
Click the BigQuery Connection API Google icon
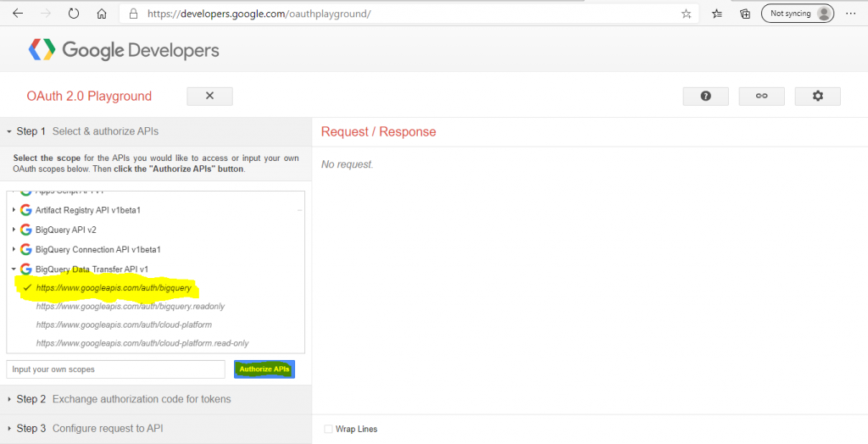click(x=25, y=250)
